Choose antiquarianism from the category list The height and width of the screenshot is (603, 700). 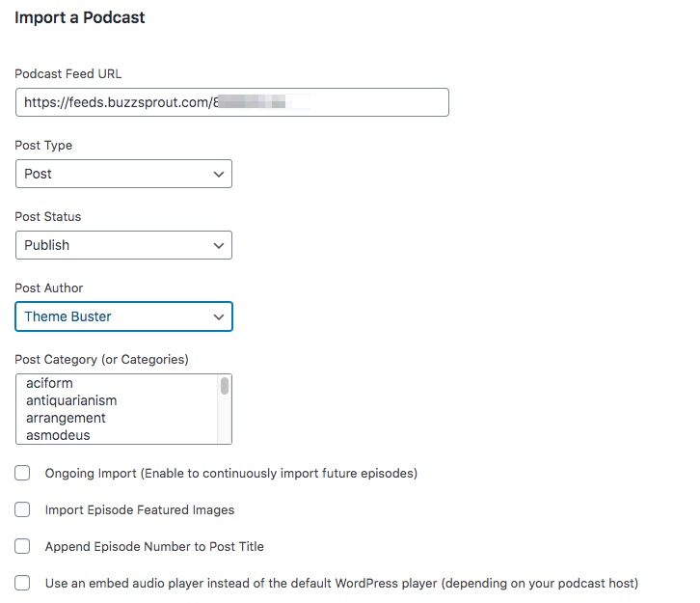[71, 400]
